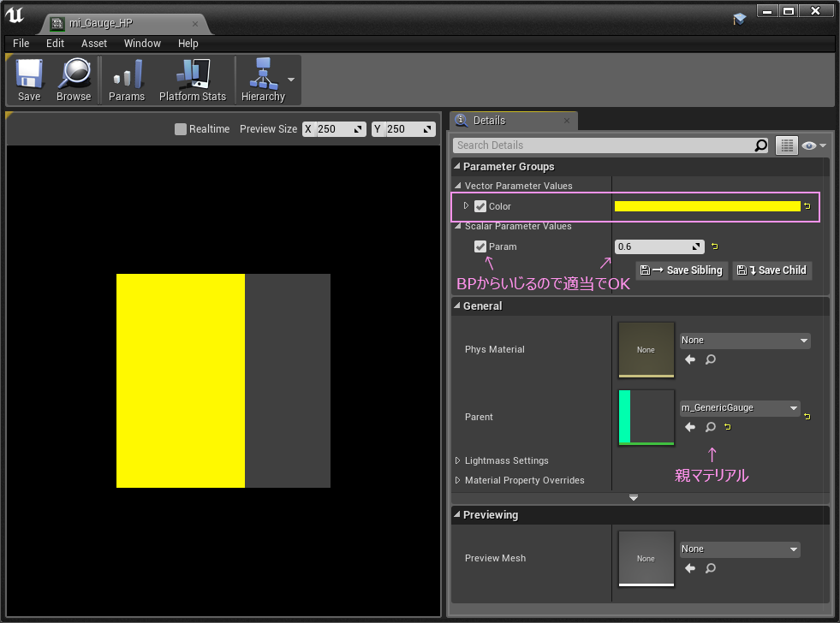This screenshot has height=623, width=840.
Task: Use selected asset for Preview Mesh
Action: tap(690, 568)
